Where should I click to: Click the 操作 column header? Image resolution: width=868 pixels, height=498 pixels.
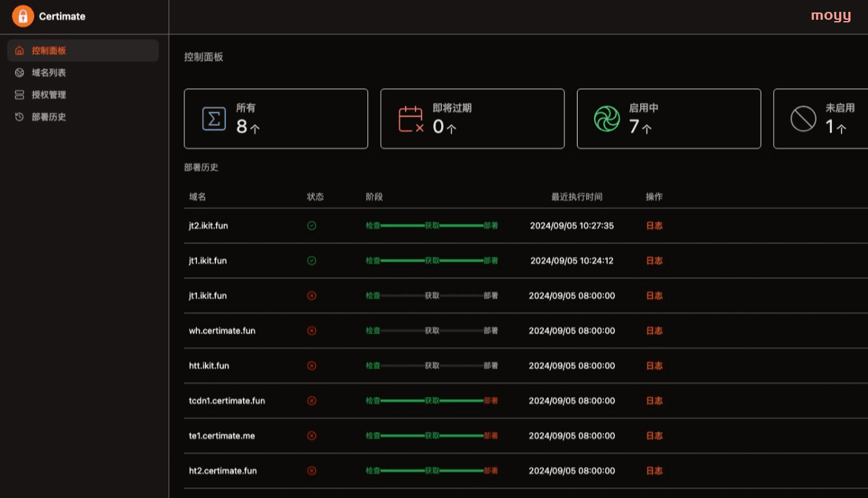point(654,197)
